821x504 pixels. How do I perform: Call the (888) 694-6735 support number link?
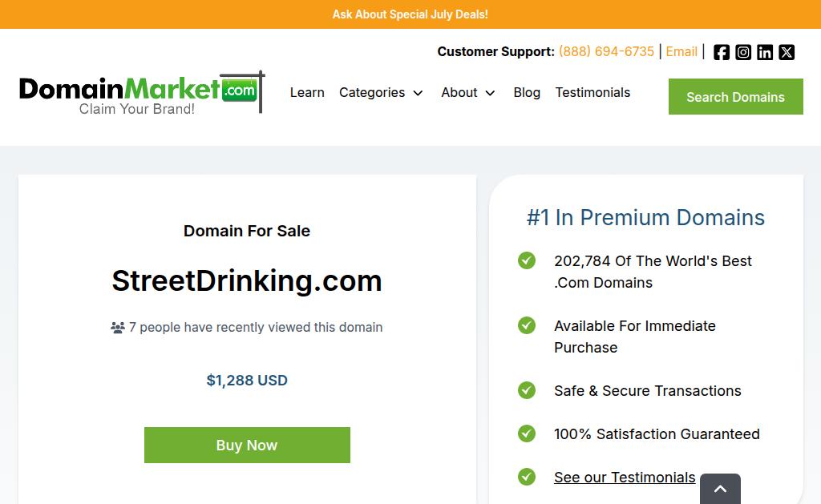606,52
